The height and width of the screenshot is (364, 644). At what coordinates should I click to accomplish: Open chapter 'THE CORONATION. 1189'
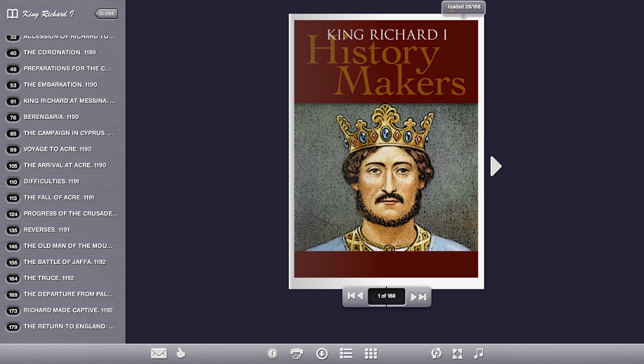59,53
